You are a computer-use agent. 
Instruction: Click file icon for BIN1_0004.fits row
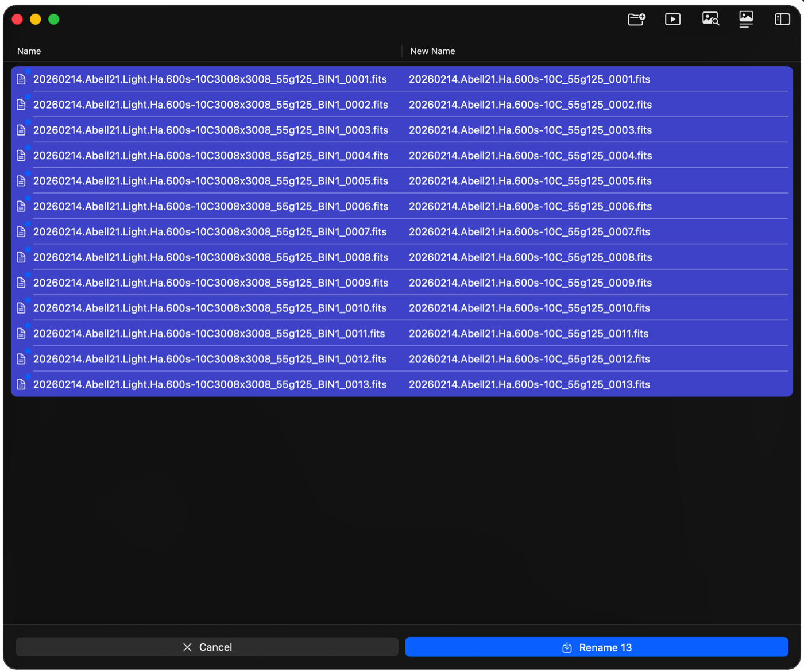coord(21,156)
